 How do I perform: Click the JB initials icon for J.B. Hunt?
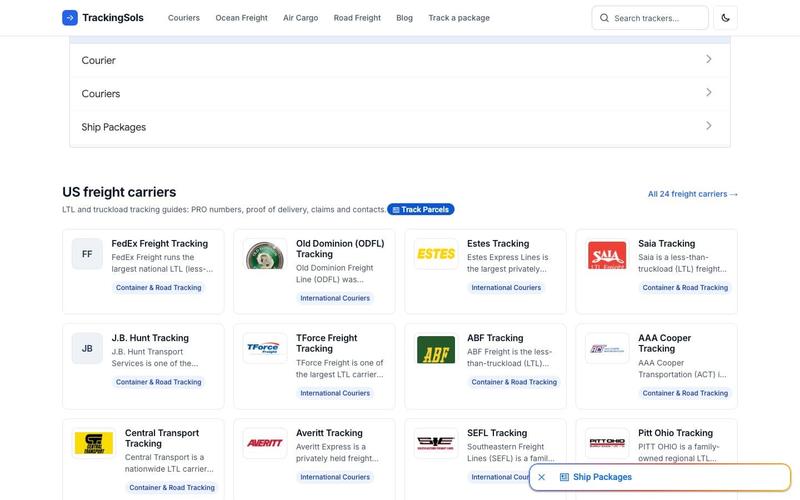(87, 348)
